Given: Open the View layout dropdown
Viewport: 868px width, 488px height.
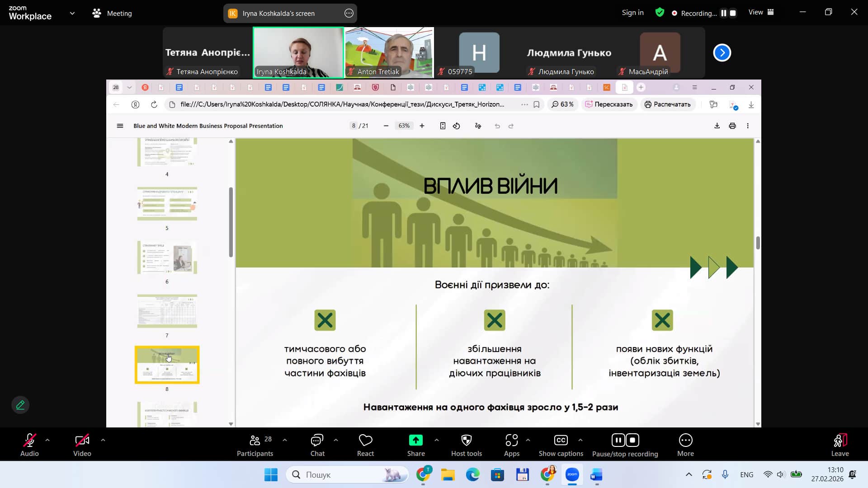Looking at the screenshot, I should point(761,13).
